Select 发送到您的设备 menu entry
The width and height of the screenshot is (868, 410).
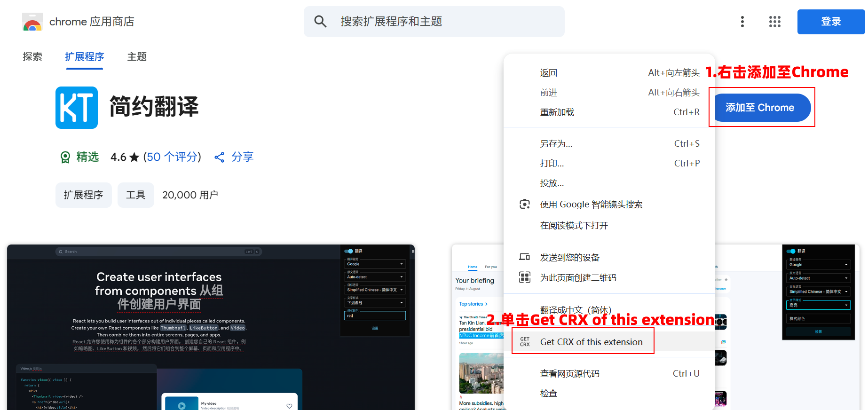(x=609, y=258)
